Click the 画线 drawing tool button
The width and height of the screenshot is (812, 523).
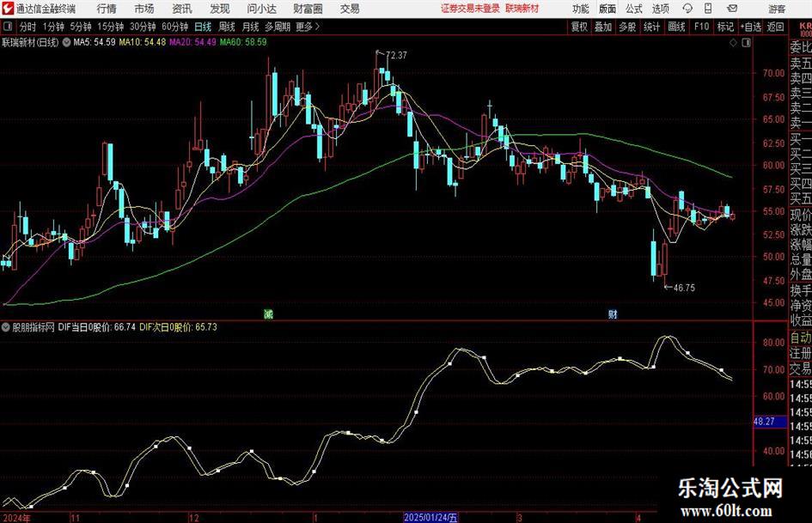(x=676, y=27)
